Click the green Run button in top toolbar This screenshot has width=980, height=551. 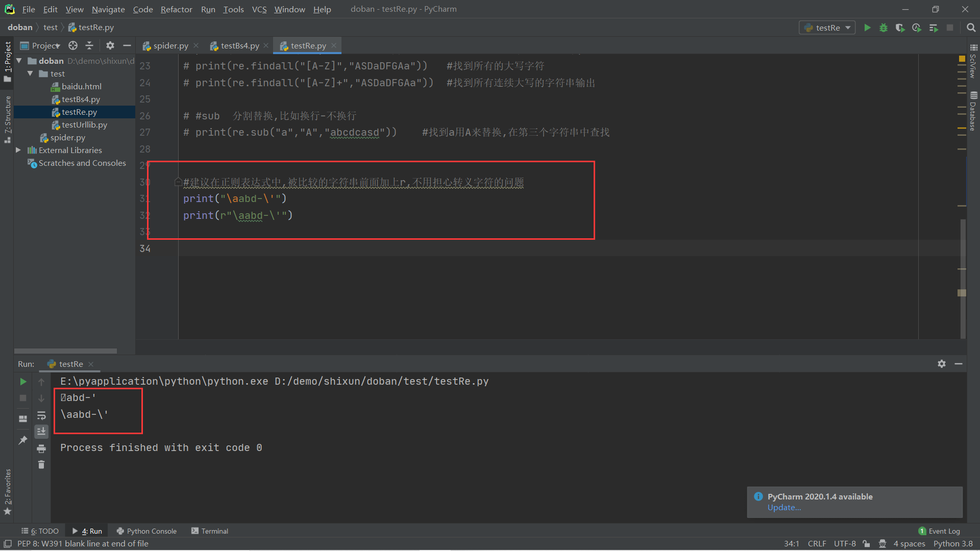click(867, 28)
